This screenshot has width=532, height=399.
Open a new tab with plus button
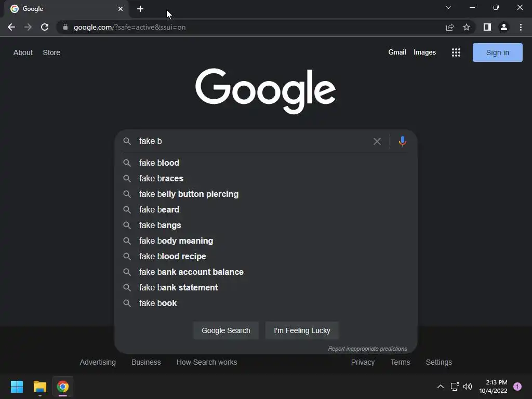(x=140, y=9)
